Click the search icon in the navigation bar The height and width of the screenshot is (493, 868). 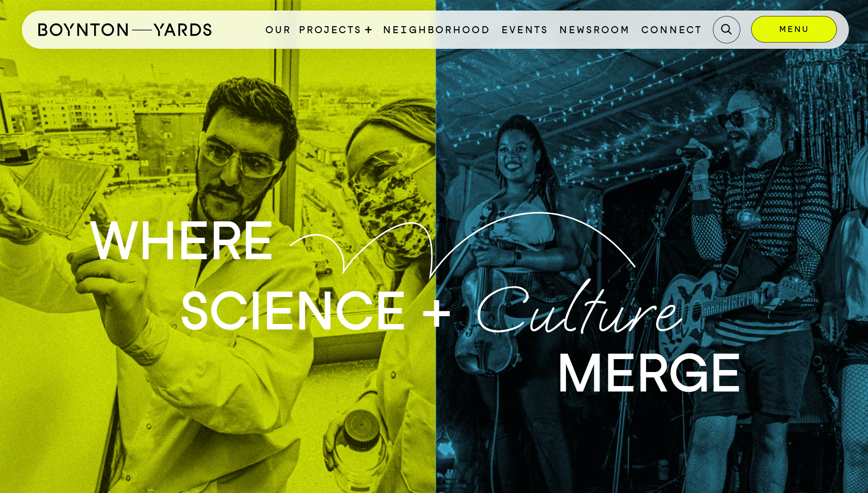click(x=727, y=29)
